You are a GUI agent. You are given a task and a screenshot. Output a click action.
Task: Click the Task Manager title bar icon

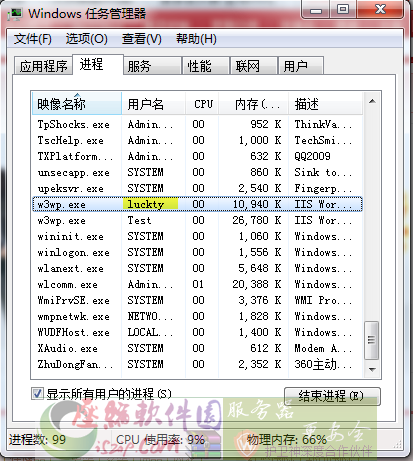(15, 13)
